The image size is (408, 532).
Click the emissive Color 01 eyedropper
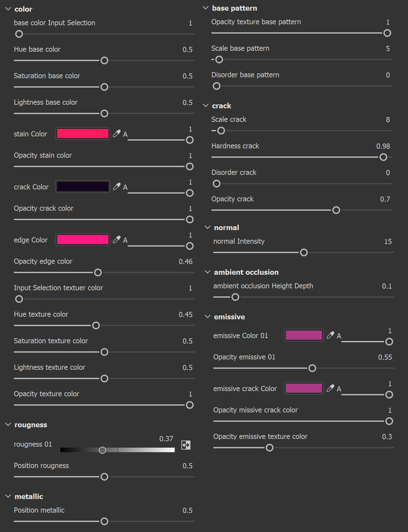(330, 335)
